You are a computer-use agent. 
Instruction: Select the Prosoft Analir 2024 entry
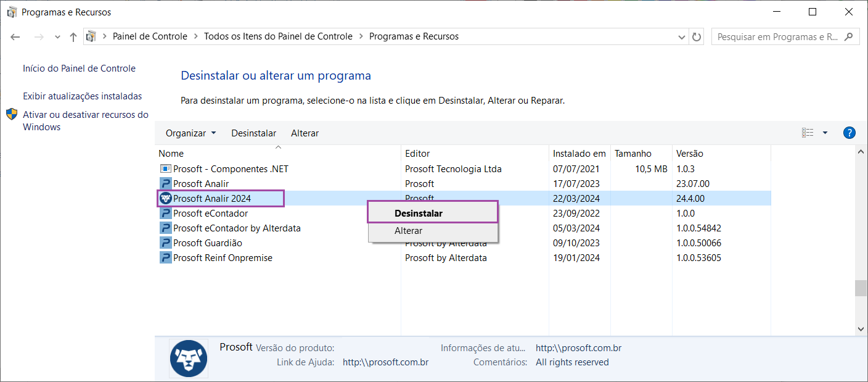[x=212, y=199]
